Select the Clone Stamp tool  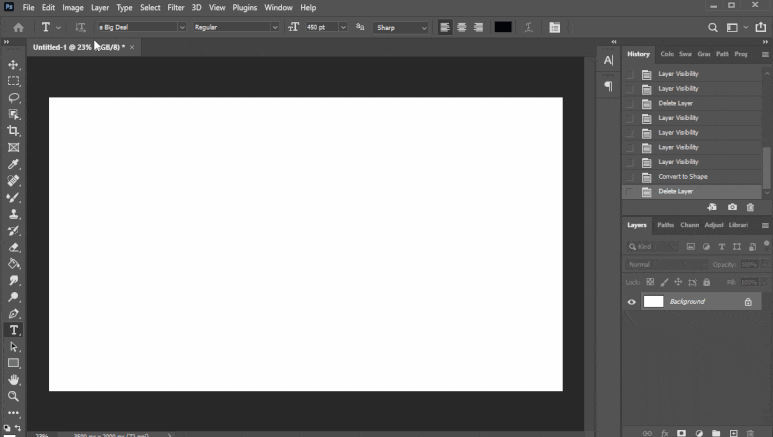[x=13, y=214]
